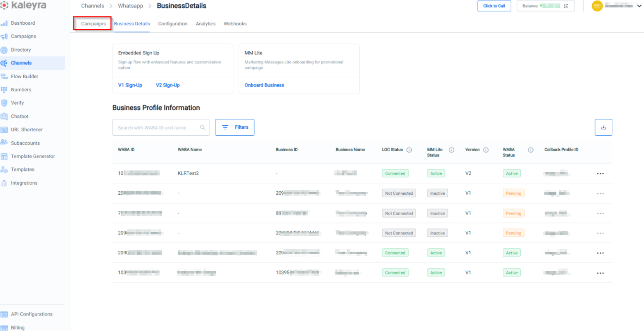The image size is (644, 331).
Task: Focus the WABA ID search field
Action: point(161,127)
